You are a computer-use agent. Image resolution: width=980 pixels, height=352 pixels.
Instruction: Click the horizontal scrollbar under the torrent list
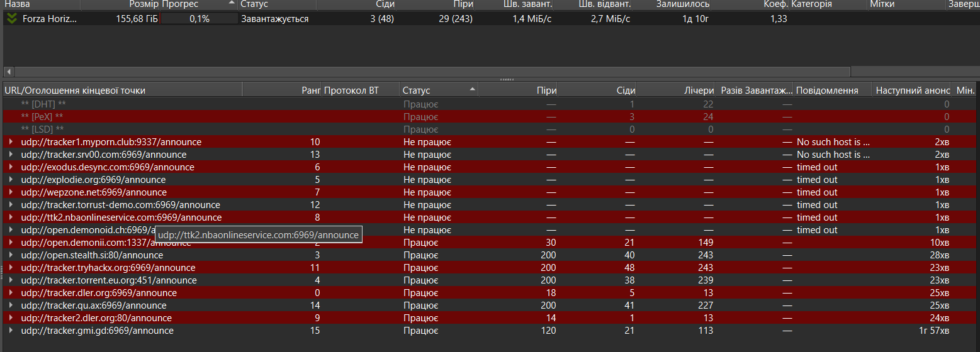click(x=432, y=72)
